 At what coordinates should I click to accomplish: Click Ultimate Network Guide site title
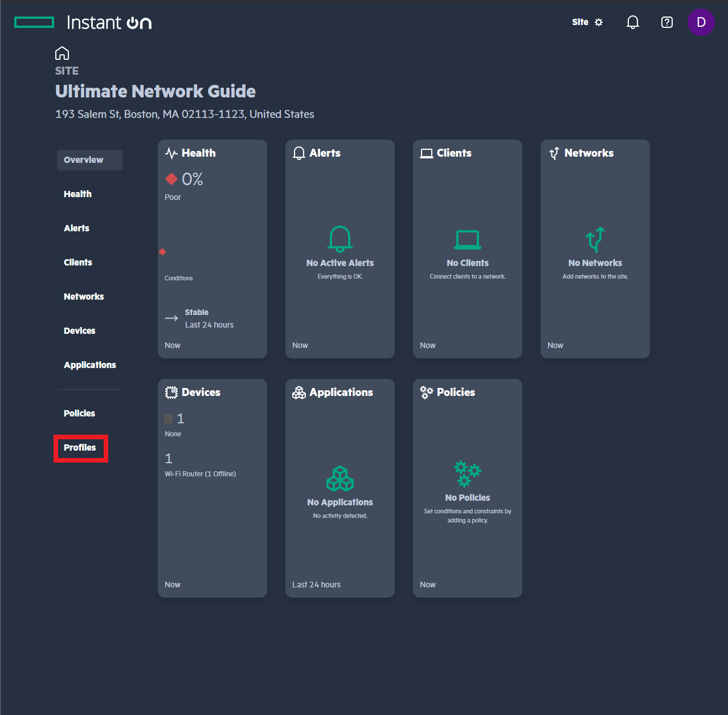click(x=156, y=92)
